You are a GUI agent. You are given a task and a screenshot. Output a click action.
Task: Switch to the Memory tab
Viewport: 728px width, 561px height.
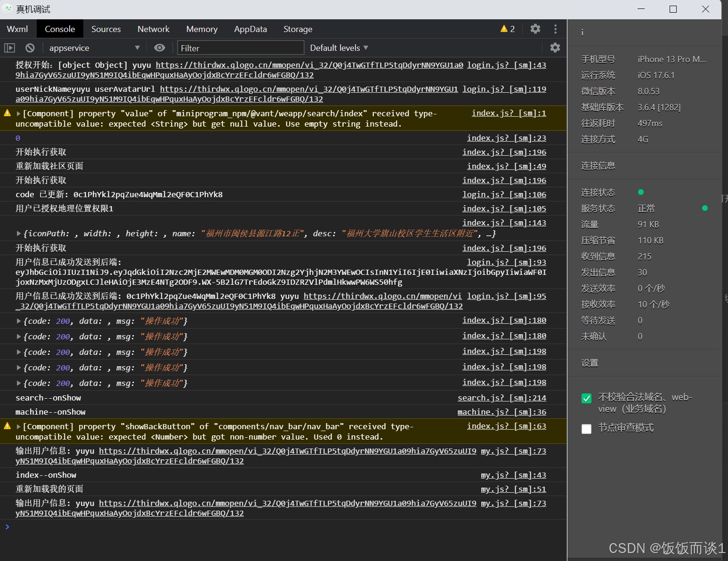point(202,29)
